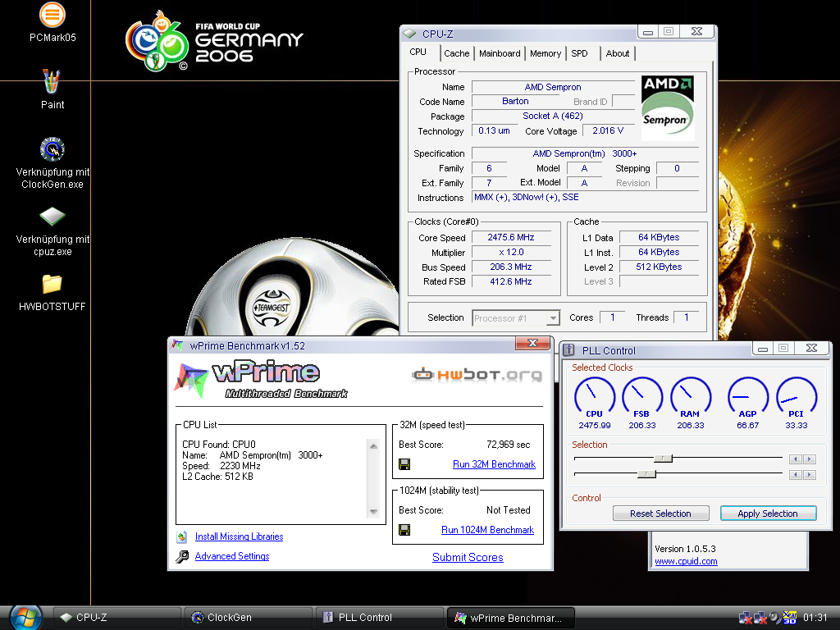This screenshot has width=840, height=630.
Task: Click the upper PLL selection slider thumb
Action: 663,459
